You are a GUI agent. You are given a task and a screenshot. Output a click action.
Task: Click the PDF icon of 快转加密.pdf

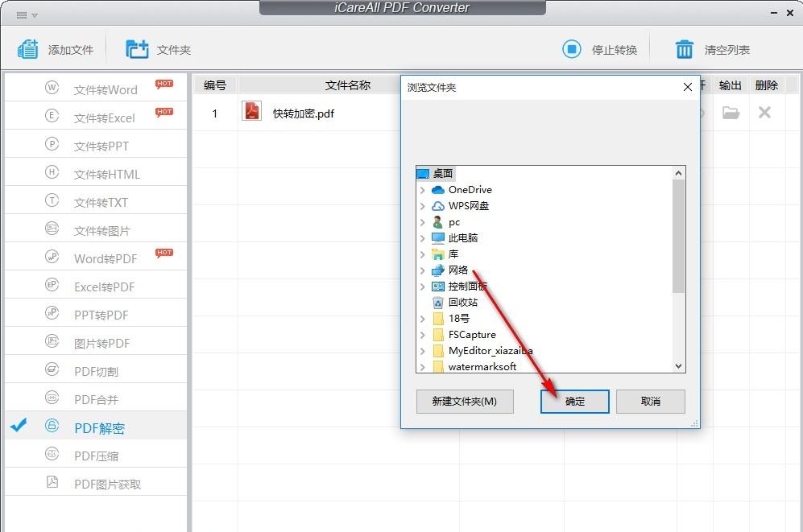pyautogui.click(x=251, y=111)
